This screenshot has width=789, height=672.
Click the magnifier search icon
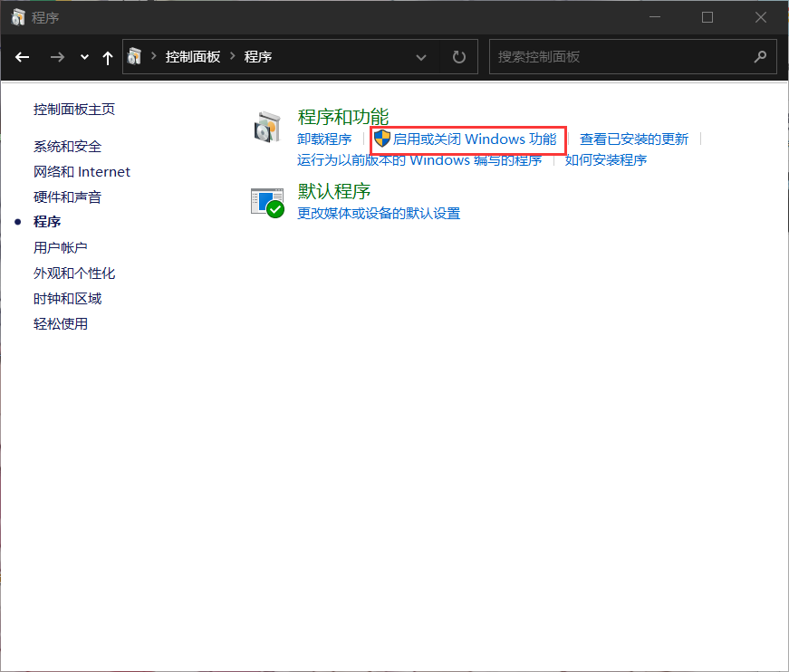[x=760, y=57]
